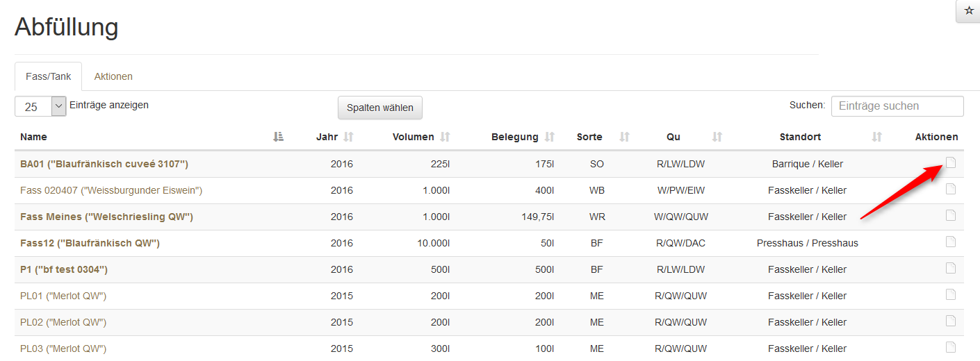980x361 pixels.
Task: Sort the table by Belegung
Action: (x=550, y=137)
